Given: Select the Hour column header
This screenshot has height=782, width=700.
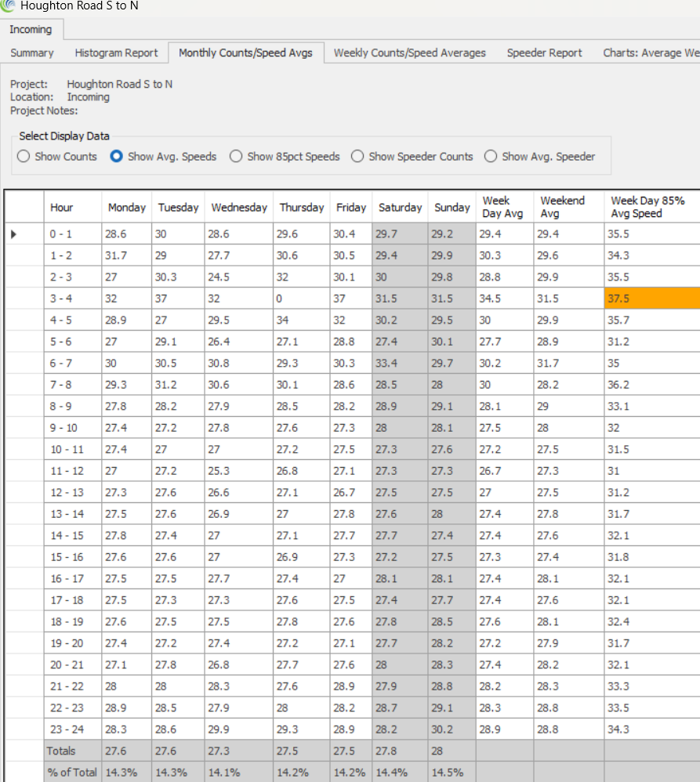Looking at the screenshot, I should tap(62, 208).
